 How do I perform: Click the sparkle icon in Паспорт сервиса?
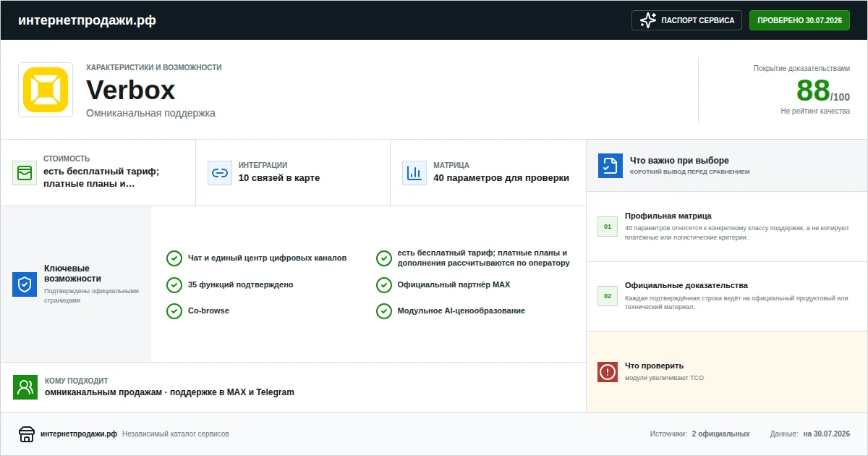(x=648, y=20)
